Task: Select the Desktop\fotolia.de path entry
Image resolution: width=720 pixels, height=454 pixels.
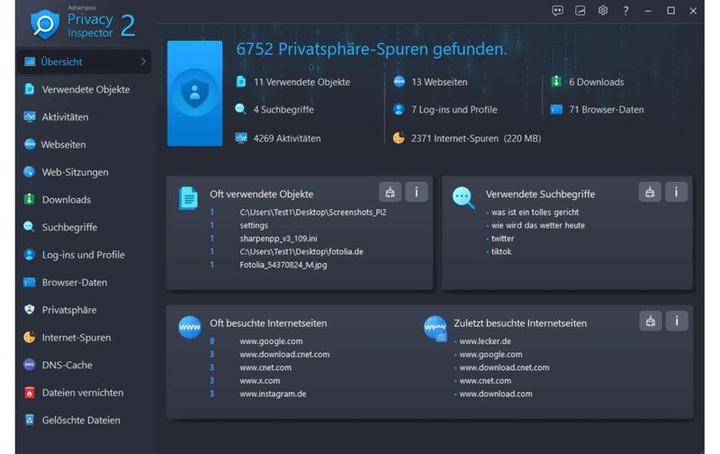Action: click(x=301, y=252)
